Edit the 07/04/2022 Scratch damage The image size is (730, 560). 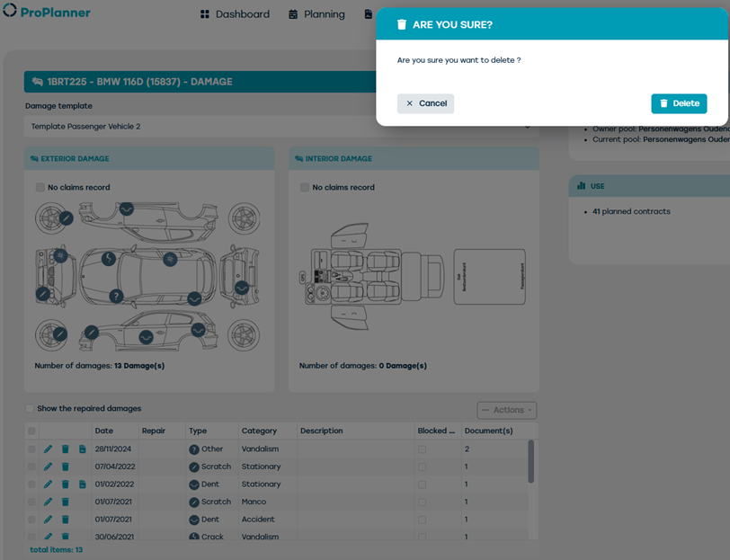[48, 467]
